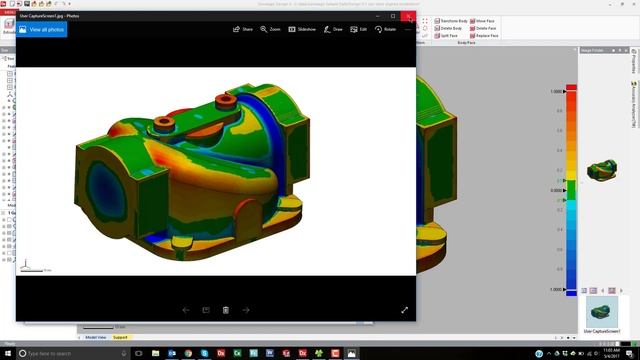Open Outlook from the taskbar
The height and width of the screenshot is (360, 640).
pos(172,353)
